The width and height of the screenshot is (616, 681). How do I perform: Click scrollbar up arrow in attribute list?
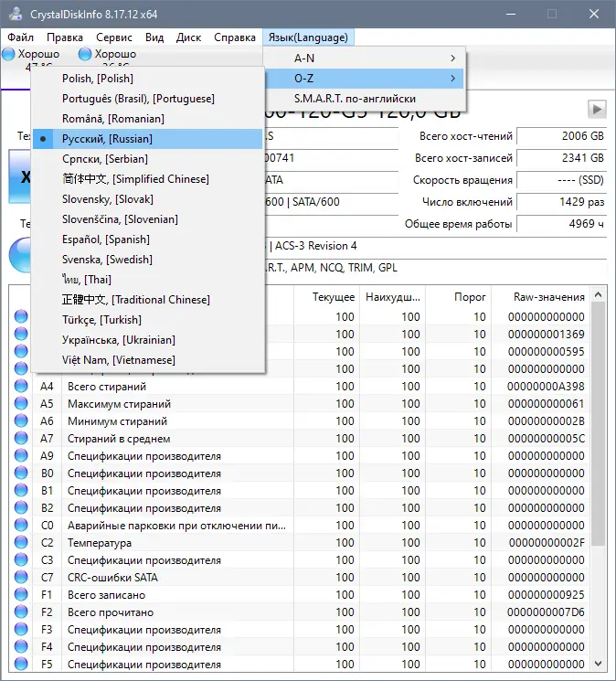(599, 295)
